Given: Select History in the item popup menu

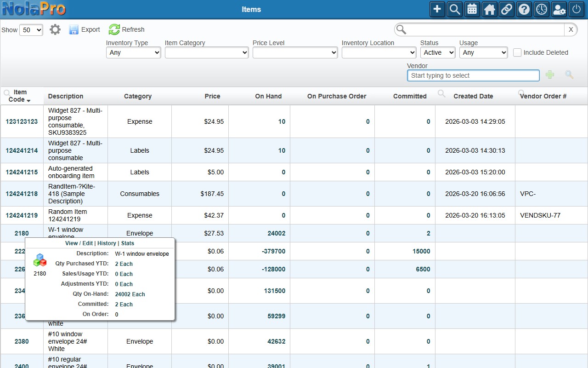Looking at the screenshot, I should click(107, 243).
